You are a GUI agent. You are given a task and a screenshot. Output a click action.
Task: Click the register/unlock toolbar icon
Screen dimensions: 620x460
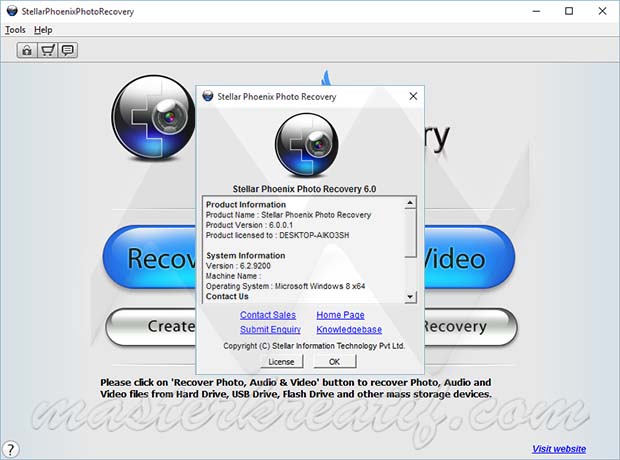(x=27, y=50)
